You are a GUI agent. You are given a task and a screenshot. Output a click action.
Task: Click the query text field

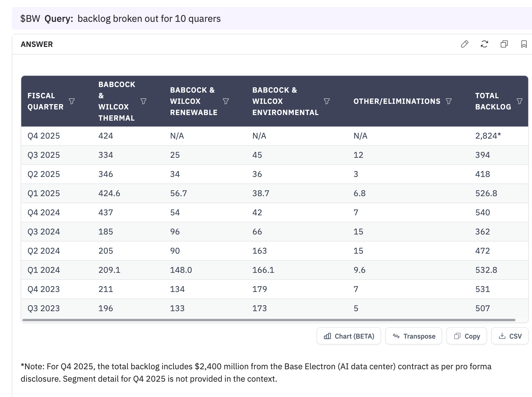click(149, 19)
